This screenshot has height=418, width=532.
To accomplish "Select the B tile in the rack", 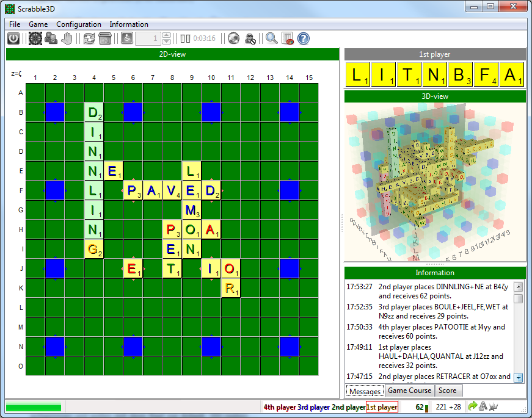I will pyautogui.click(x=461, y=74).
